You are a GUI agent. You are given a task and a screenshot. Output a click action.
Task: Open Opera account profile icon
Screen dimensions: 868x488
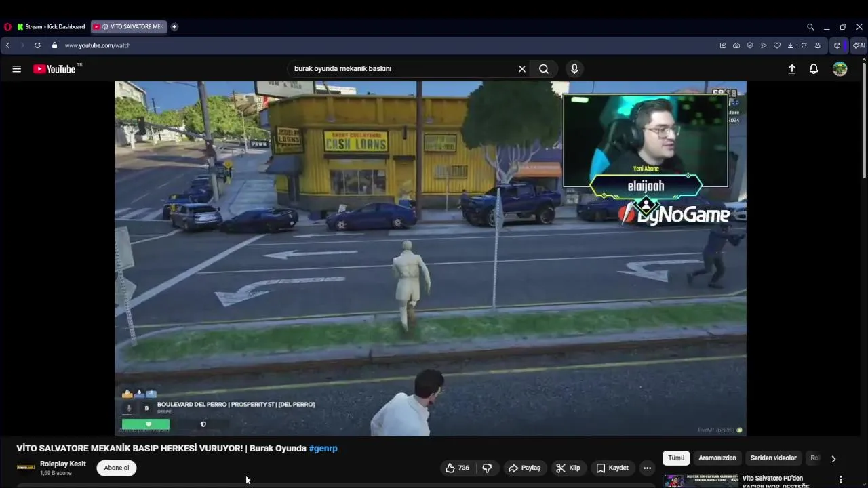pyautogui.click(x=818, y=45)
